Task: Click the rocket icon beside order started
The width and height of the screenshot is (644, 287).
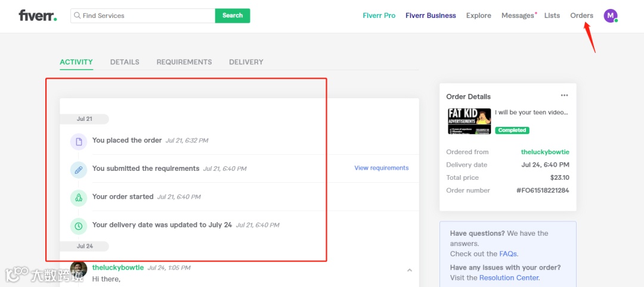Action: point(79,198)
